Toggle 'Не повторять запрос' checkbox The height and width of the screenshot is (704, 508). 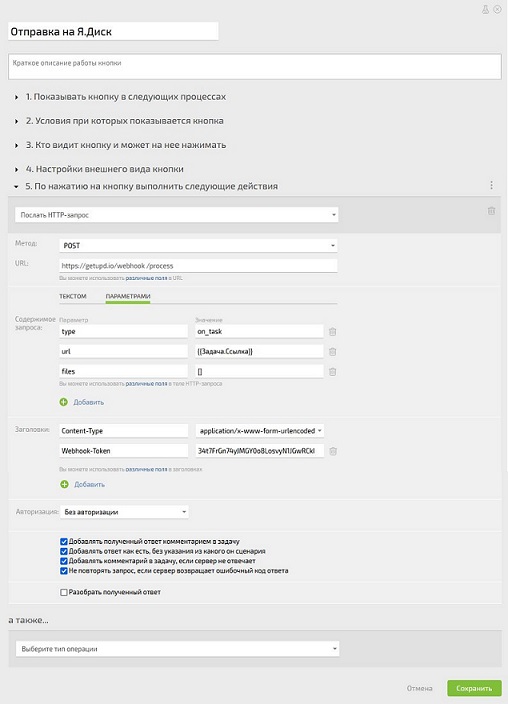tap(64, 571)
